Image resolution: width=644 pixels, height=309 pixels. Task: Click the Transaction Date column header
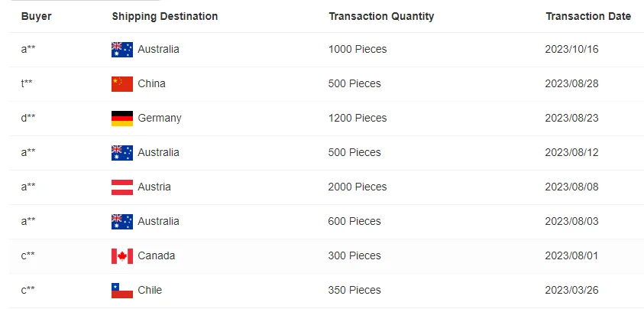(588, 16)
